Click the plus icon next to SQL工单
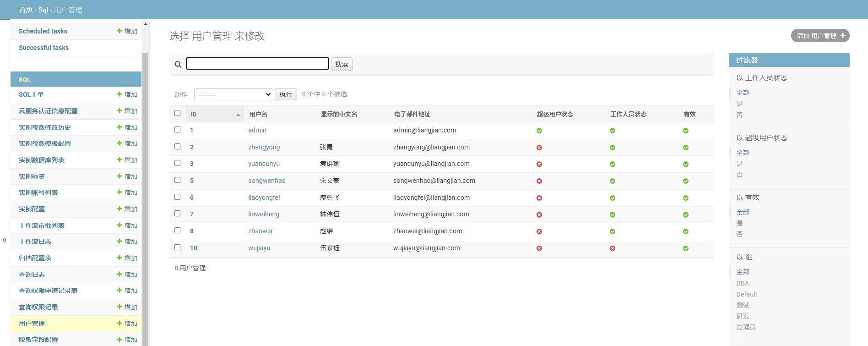 119,94
